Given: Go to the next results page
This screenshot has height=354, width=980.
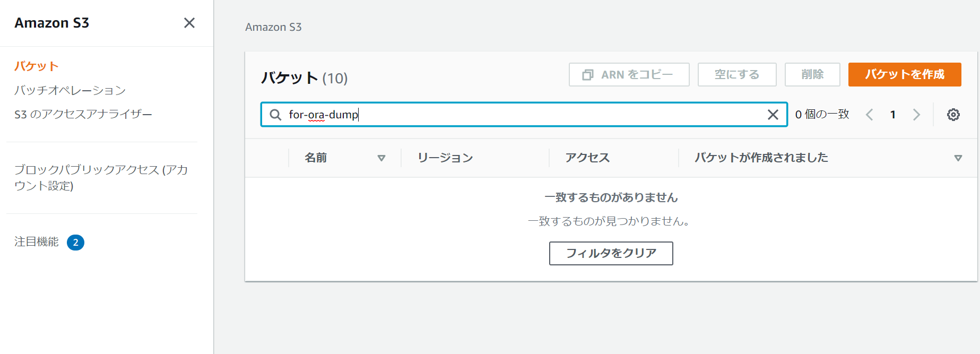Looking at the screenshot, I should pos(916,115).
